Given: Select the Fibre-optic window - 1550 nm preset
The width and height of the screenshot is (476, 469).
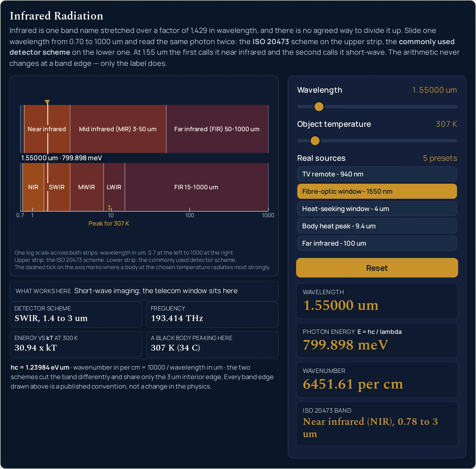Looking at the screenshot, I should click(377, 192).
